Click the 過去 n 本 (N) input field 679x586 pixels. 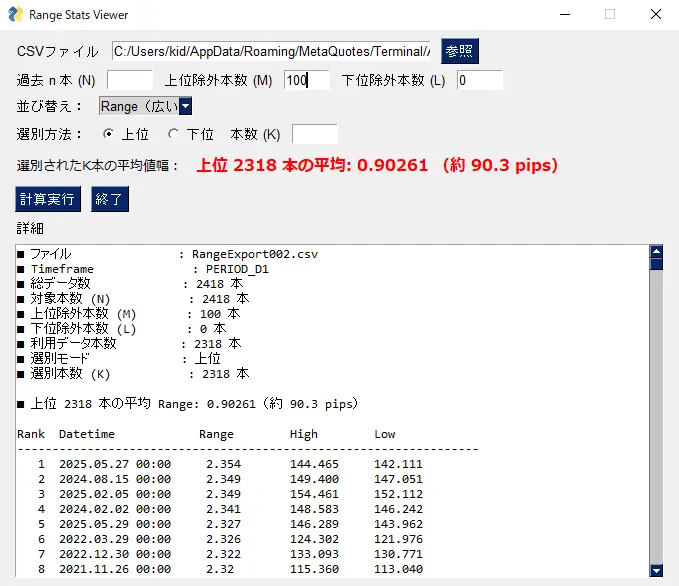(x=130, y=80)
